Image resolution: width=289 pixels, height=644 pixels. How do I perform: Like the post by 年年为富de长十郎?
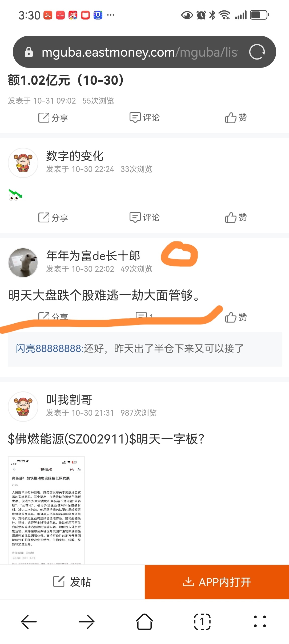coord(236,317)
